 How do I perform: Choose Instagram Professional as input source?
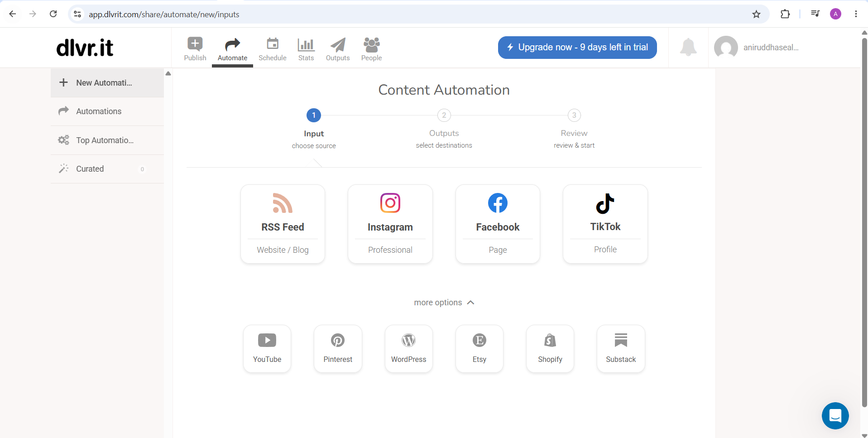point(390,224)
